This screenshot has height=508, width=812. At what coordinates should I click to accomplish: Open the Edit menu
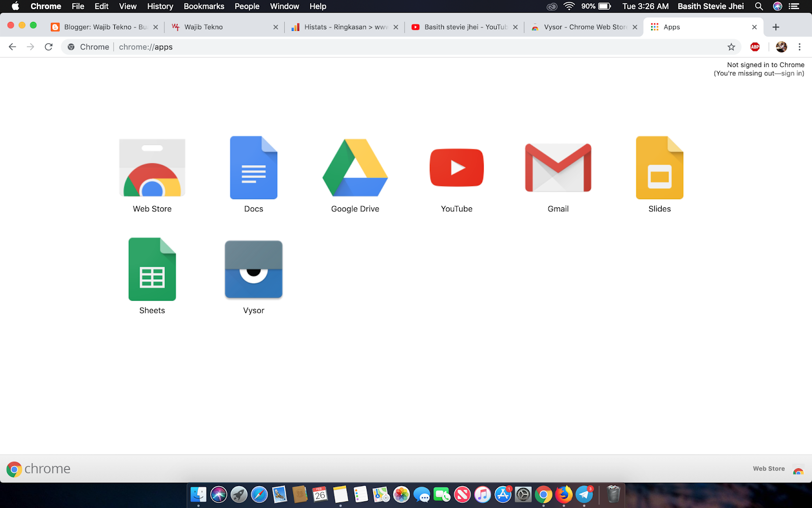[101, 6]
